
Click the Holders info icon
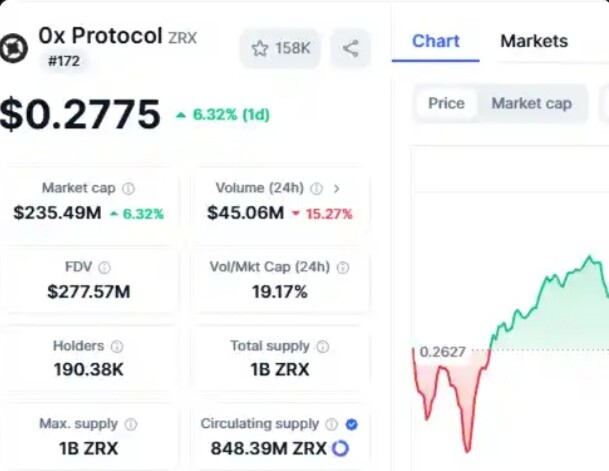(x=117, y=346)
